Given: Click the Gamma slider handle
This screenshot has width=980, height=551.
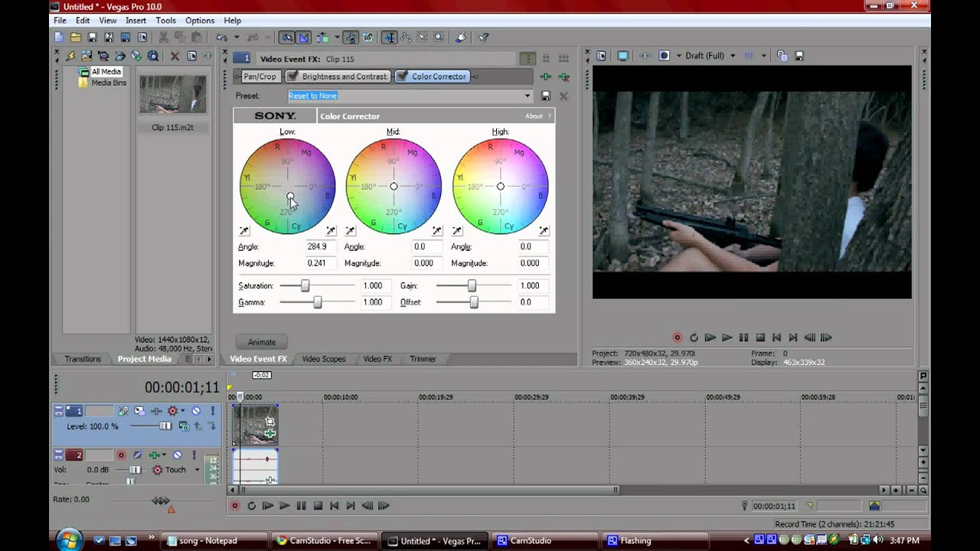Looking at the screenshot, I should coord(318,302).
